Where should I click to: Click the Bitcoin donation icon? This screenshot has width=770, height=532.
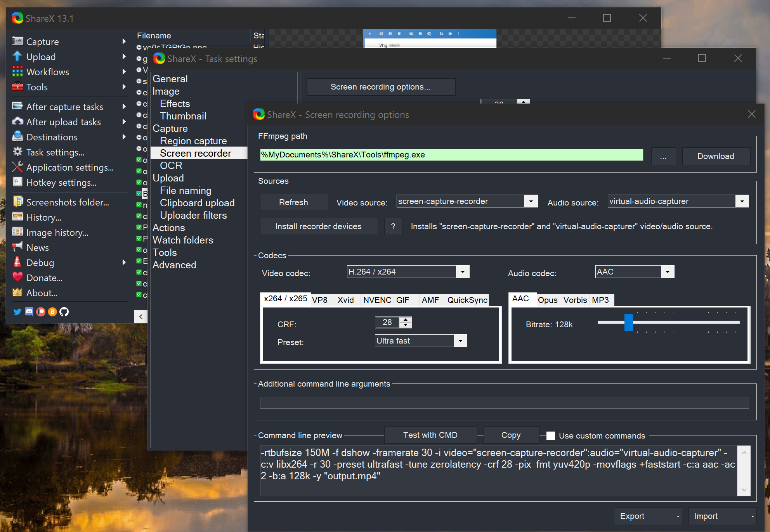tap(52, 312)
